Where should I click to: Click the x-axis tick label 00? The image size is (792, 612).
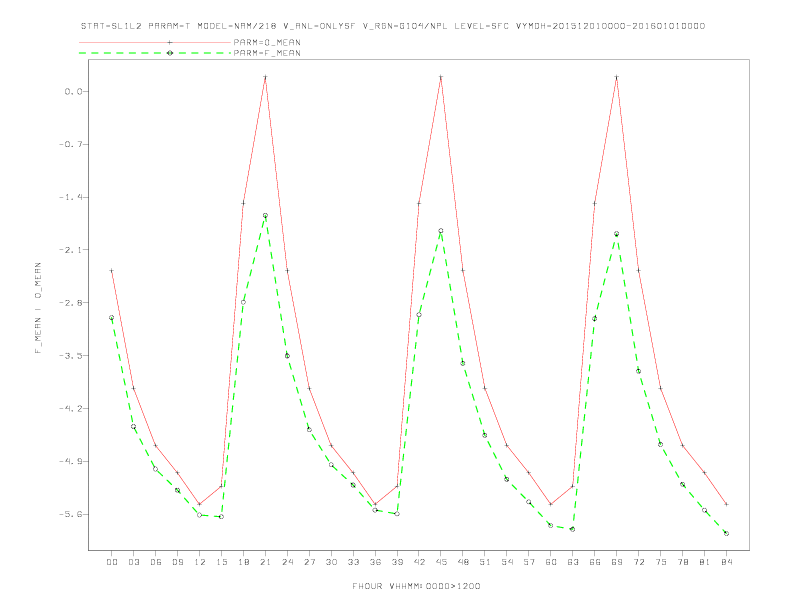pyautogui.click(x=112, y=562)
